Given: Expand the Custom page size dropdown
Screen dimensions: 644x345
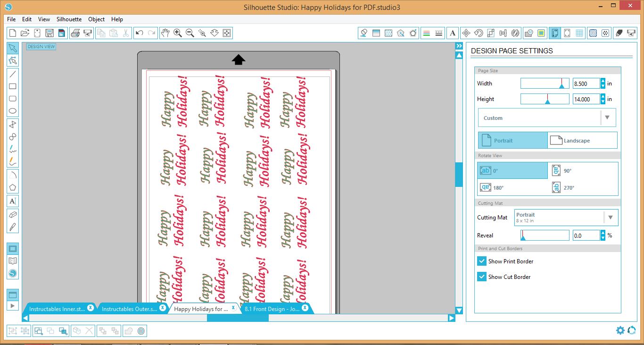Looking at the screenshot, I should pos(547,118).
